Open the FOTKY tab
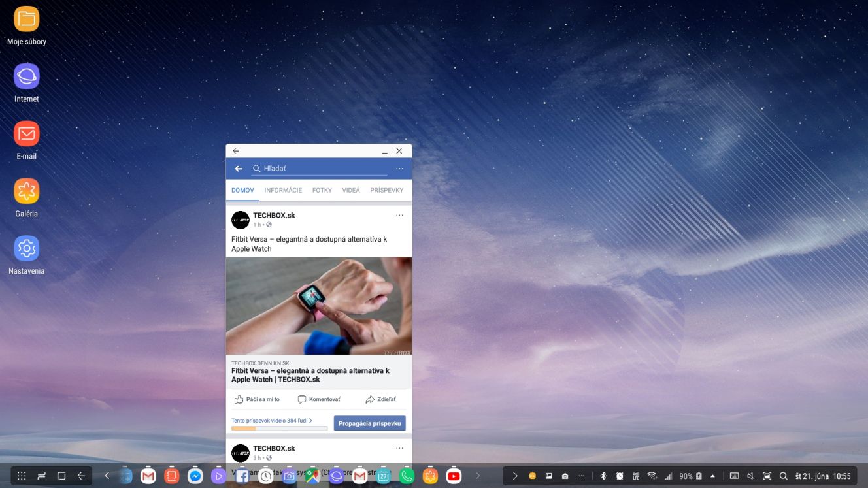 click(322, 191)
